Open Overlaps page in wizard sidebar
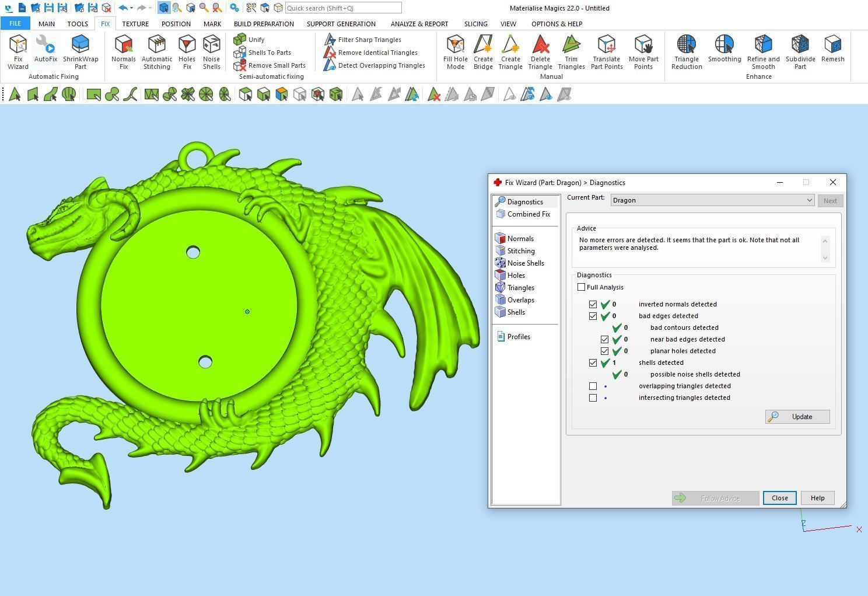The image size is (868, 596). click(x=515, y=300)
